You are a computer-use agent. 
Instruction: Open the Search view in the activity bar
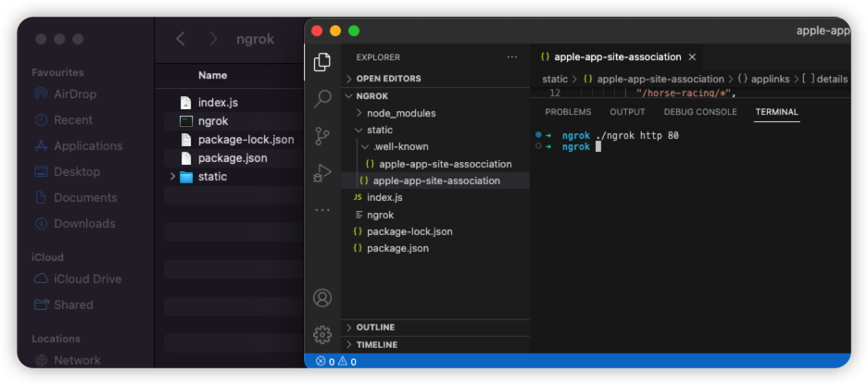322,98
